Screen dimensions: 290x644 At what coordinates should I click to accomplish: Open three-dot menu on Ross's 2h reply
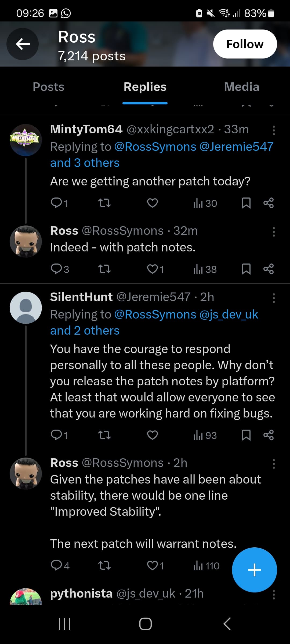pos(274,464)
